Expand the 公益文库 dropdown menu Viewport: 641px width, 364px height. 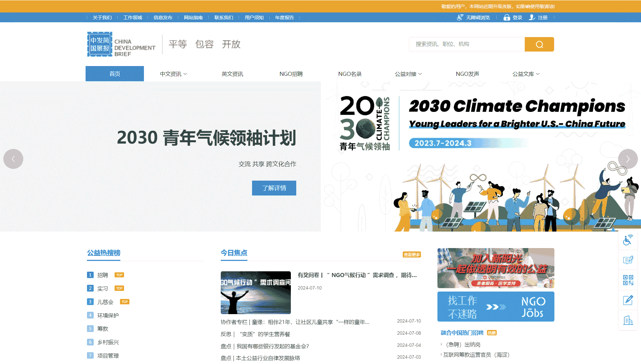(x=526, y=74)
